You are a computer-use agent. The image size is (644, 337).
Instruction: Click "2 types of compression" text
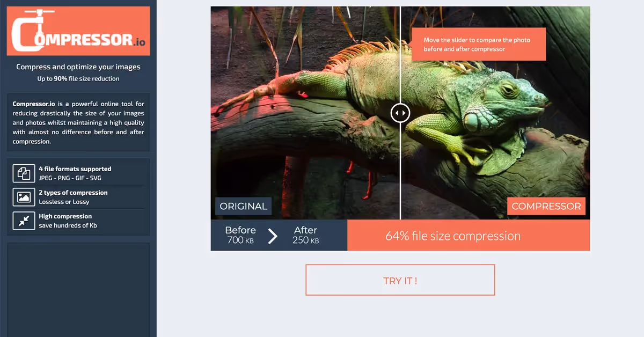73,193
